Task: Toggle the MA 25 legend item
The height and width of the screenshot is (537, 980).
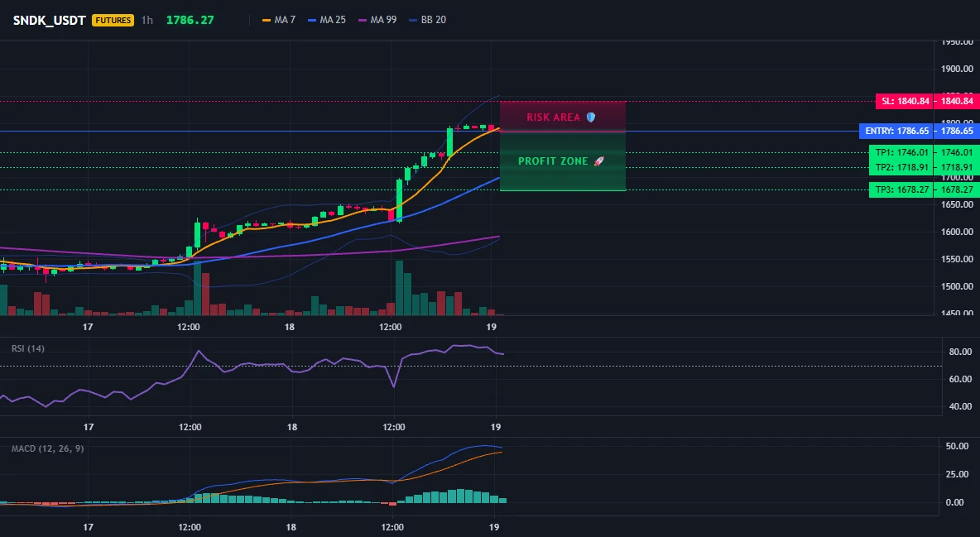Action: pyautogui.click(x=327, y=20)
